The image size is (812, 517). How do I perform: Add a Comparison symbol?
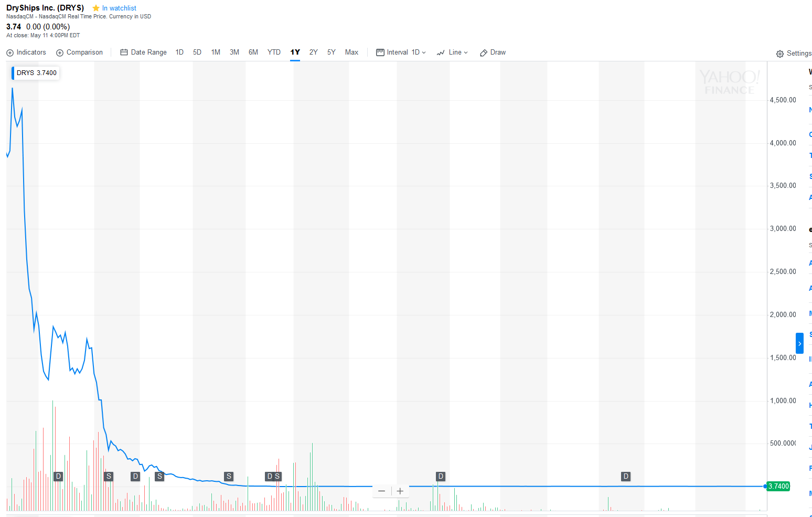[x=80, y=52]
